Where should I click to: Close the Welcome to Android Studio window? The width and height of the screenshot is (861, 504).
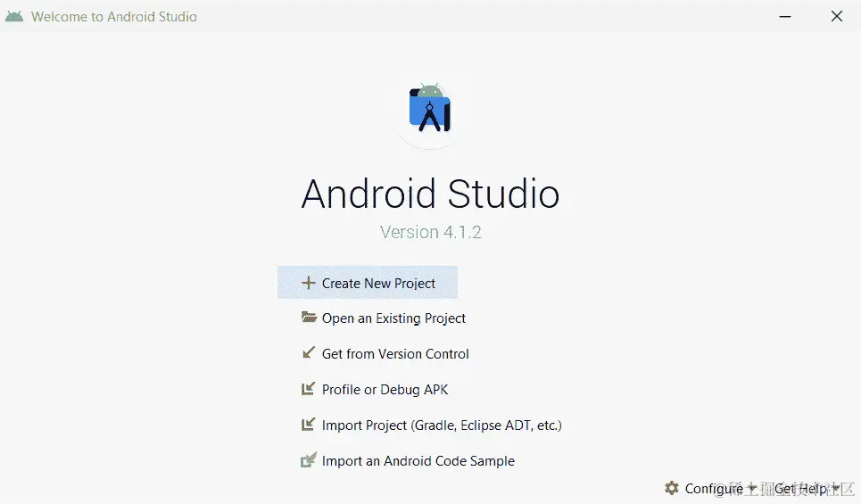click(837, 16)
